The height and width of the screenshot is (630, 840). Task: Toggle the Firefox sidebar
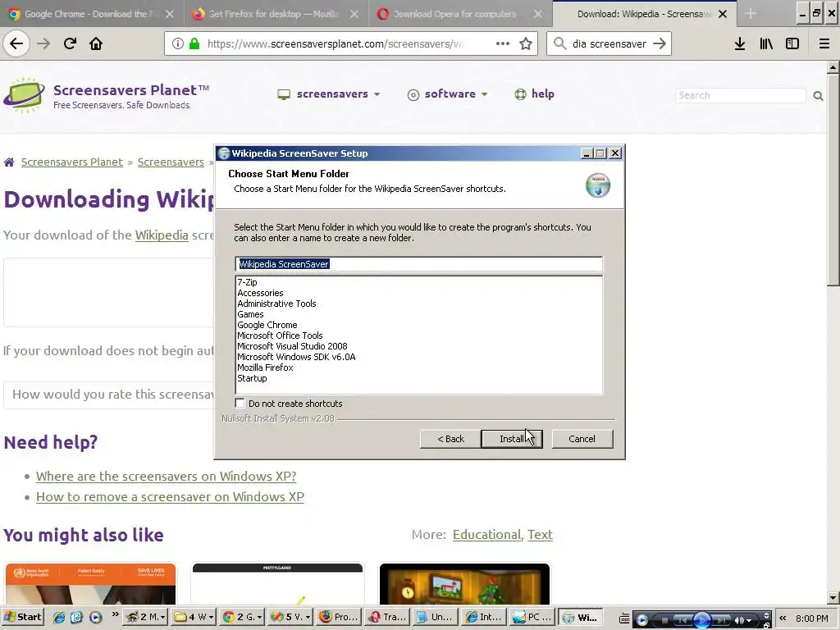tap(792, 43)
